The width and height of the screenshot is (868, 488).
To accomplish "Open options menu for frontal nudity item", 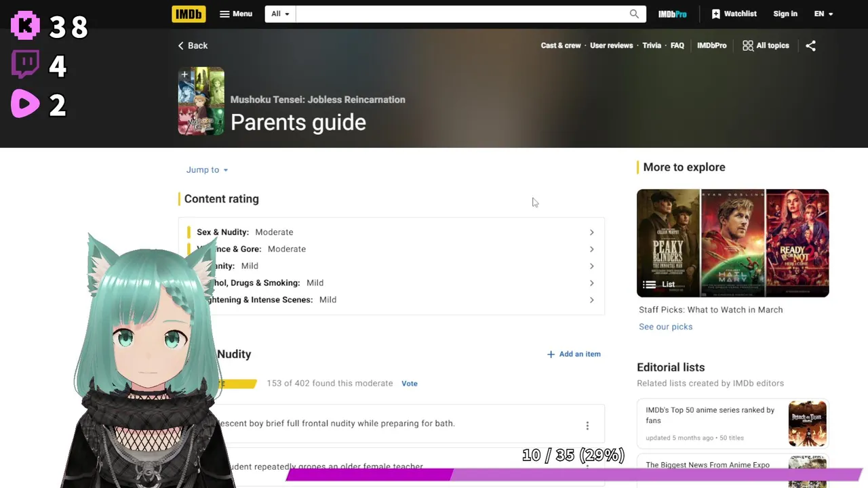I will tap(587, 426).
